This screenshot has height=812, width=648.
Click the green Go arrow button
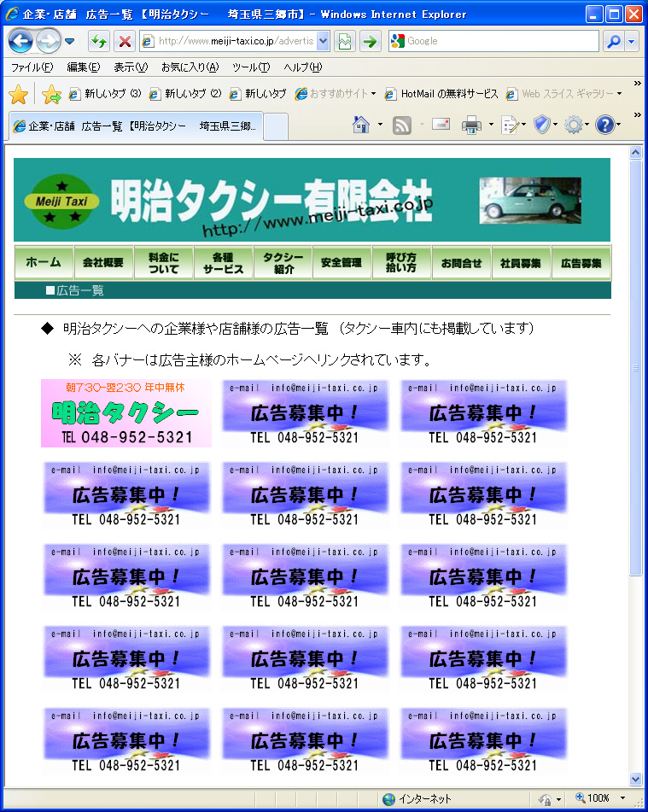tap(370, 41)
